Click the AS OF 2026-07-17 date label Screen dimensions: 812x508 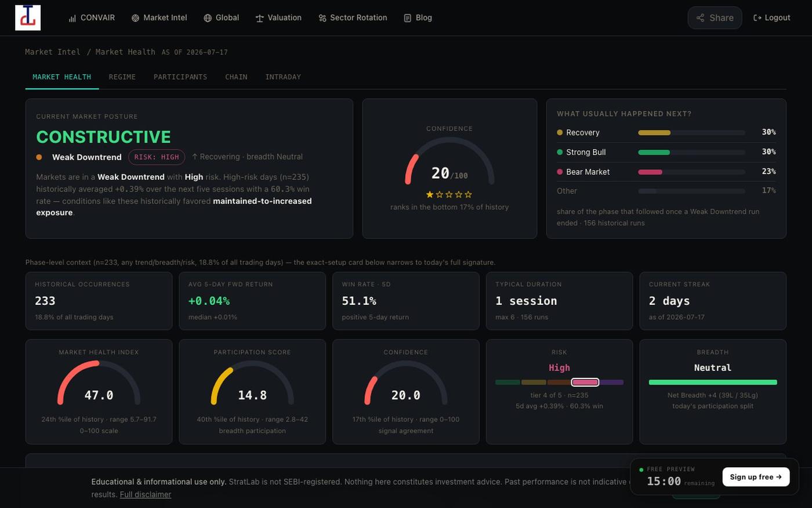pyautogui.click(x=194, y=52)
